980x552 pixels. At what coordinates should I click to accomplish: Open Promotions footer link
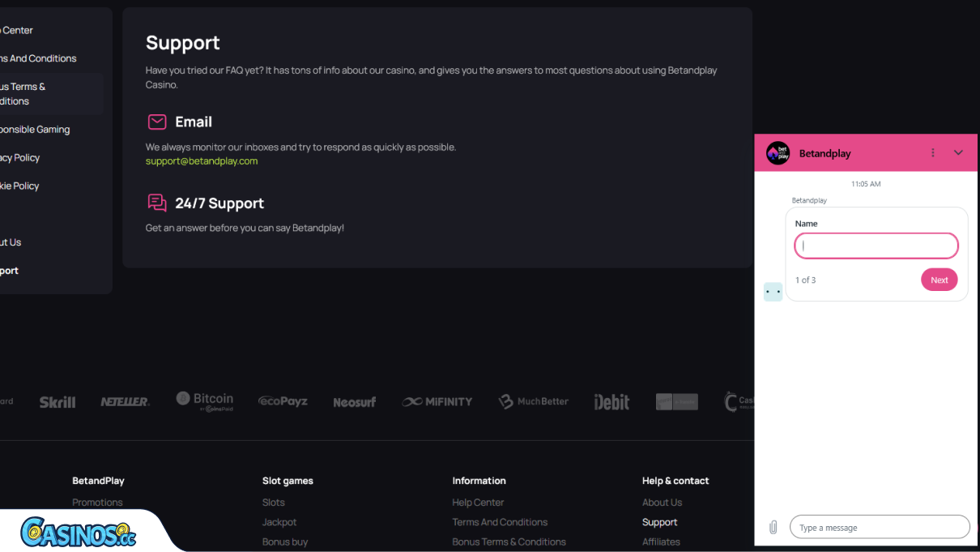click(x=97, y=503)
